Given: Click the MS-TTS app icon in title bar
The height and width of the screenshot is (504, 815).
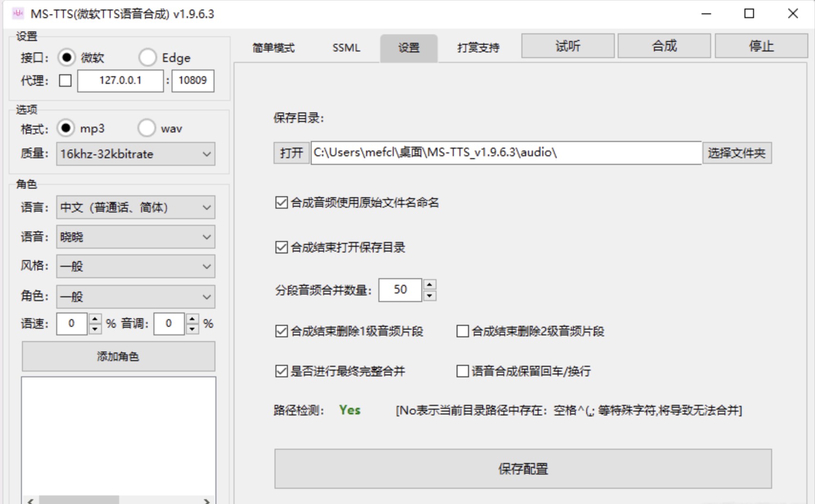Looking at the screenshot, I should point(18,13).
